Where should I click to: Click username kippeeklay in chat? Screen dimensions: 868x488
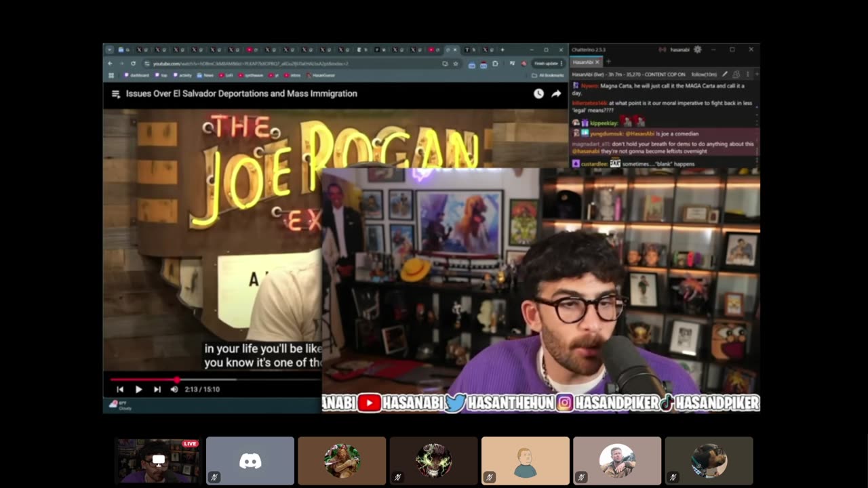point(603,123)
